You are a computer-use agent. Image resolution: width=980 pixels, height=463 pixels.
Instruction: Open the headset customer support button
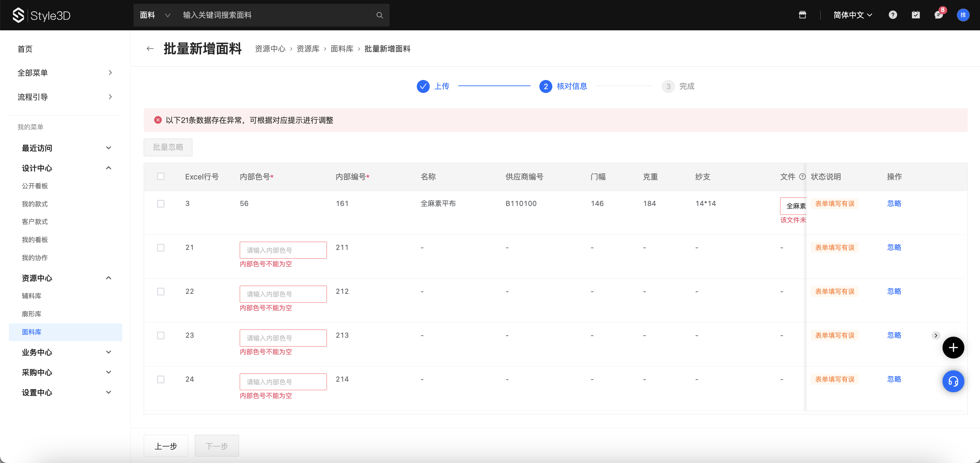coord(953,381)
